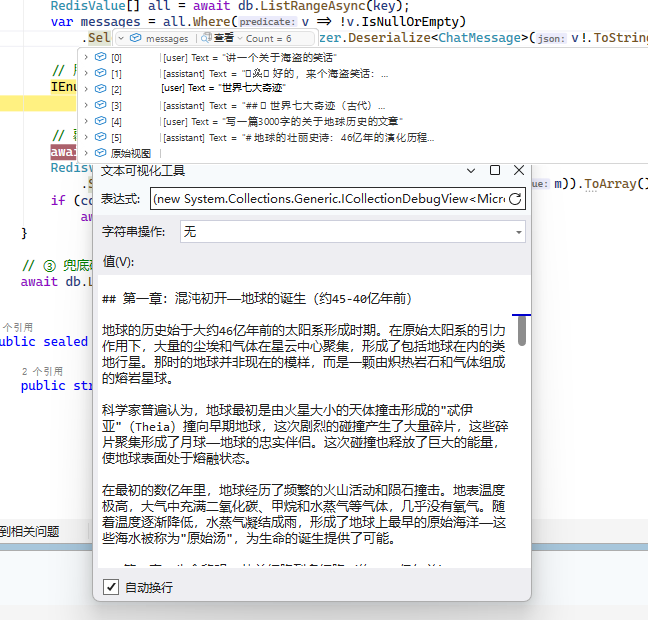Click the object icon of row [2]
Image resolution: width=648 pixels, height=620 pixels.
[100, 89]
